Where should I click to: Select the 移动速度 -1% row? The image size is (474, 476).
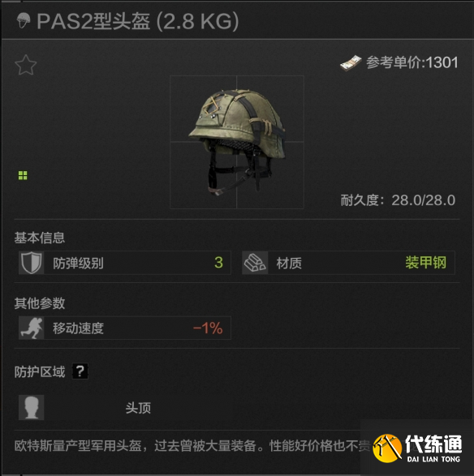pos(125,328)
